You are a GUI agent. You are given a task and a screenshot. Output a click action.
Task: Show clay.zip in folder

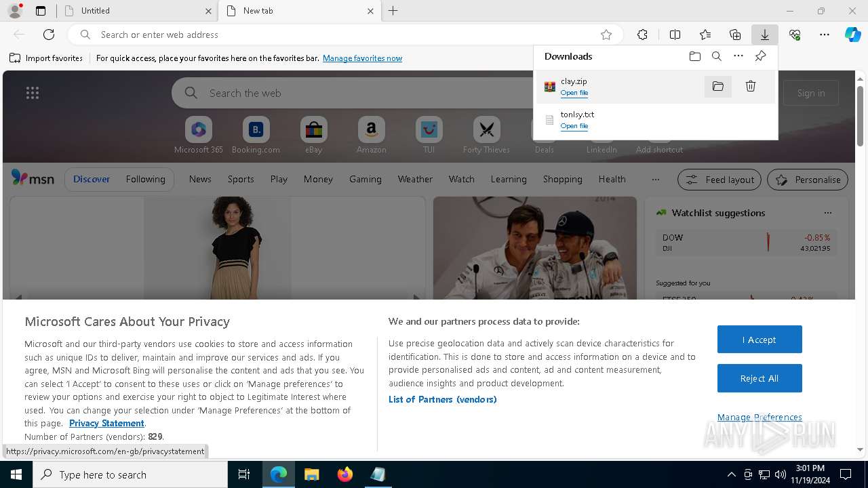tap(718, 86)
